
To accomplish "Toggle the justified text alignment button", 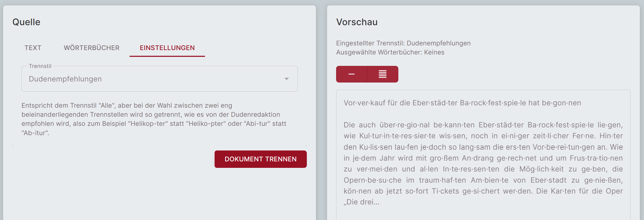I will tap(383, 74).
